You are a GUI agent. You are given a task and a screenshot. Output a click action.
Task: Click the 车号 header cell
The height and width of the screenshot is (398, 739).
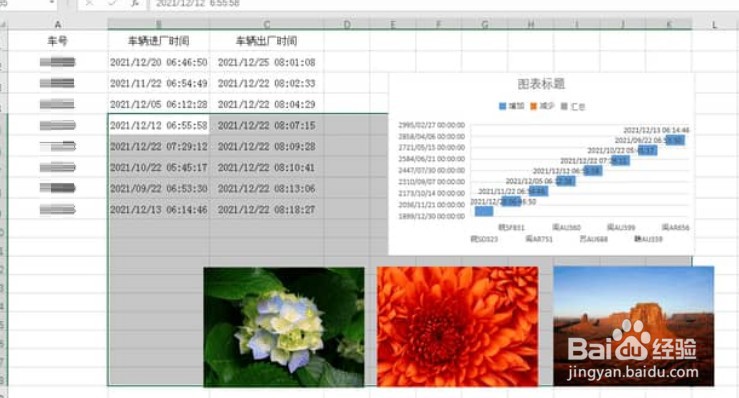[x=57, y=41]
